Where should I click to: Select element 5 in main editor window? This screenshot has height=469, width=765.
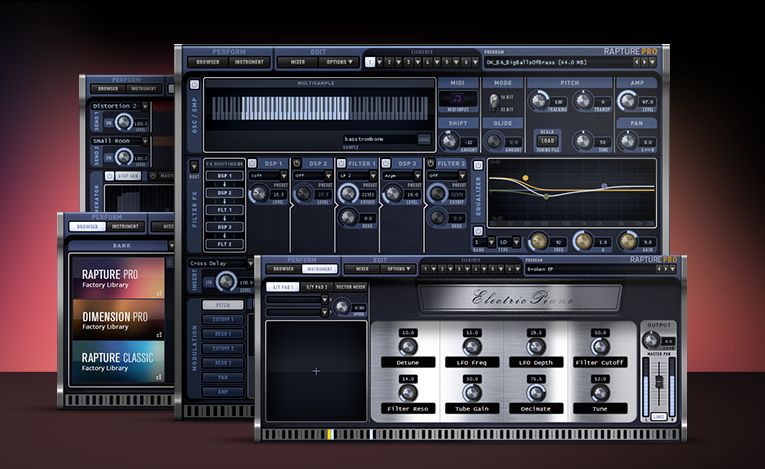[x=446, y=62]
